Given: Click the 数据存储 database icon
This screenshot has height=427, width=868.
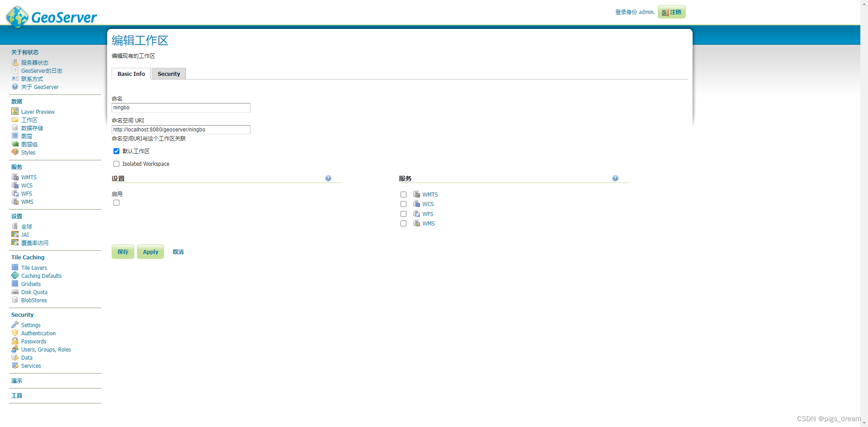Looking at the screenshot, I should [15, 128].
